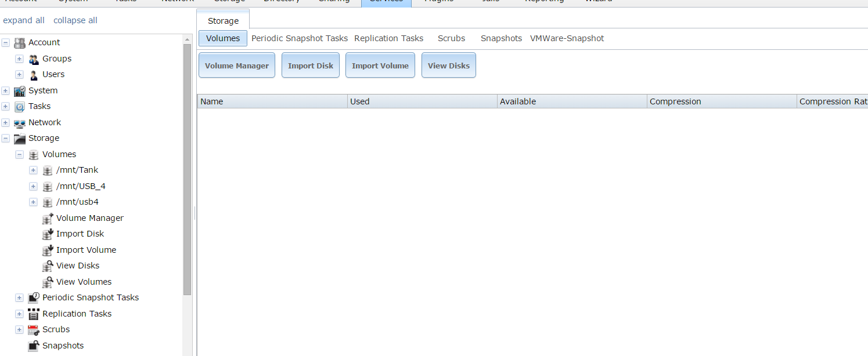Click the Import Volume tree icon
This screenshot has width=868, height=356.
tap(48, 250)
